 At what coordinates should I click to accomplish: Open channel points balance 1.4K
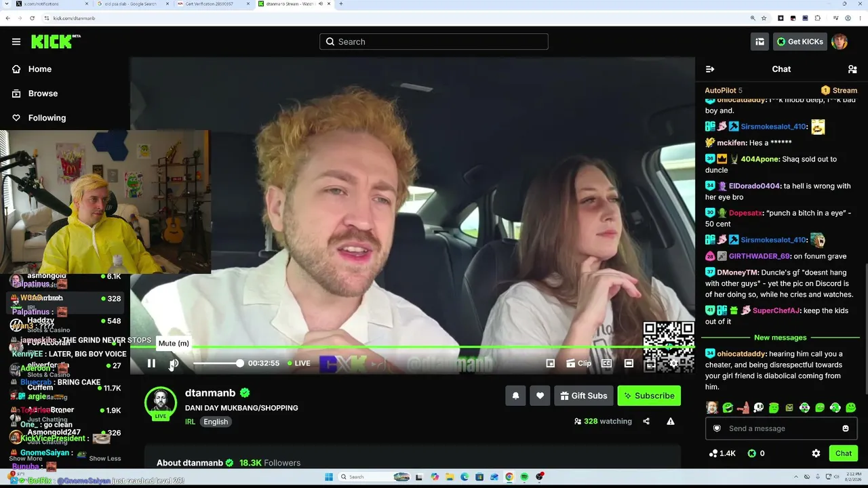point(722,453)
